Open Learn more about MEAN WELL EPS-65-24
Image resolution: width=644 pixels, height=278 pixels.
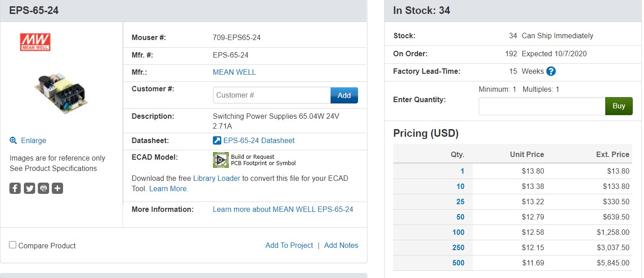[x=283, y=209]
